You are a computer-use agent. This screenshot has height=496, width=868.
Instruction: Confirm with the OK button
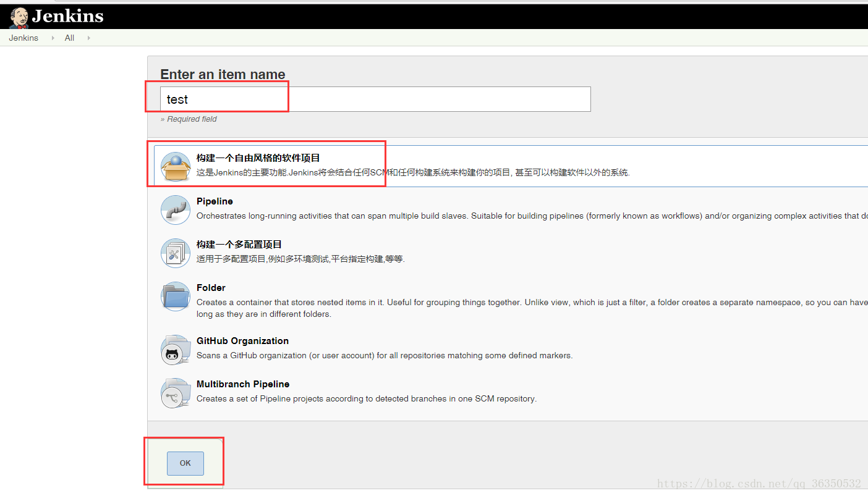click(x=185, y=463)
